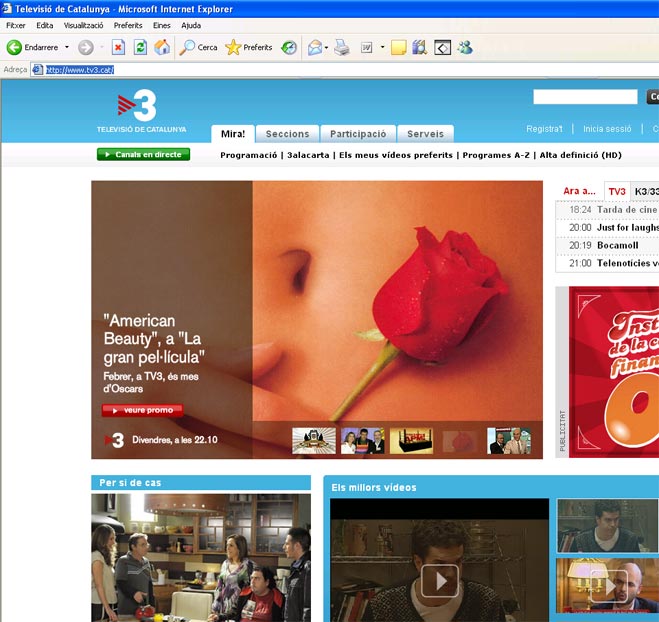Open the Mail envelope icon

click(x=315, y=47)
